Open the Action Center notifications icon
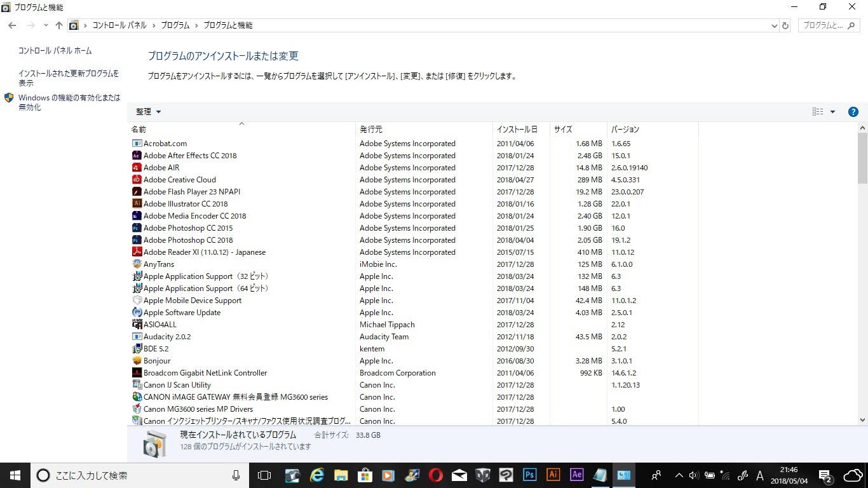Screen dimensions: 868x488 [825, 475]
